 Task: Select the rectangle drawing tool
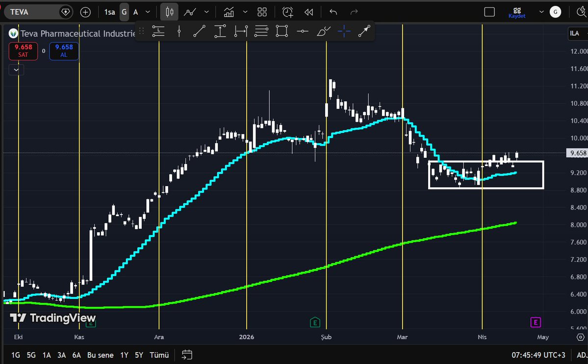click(281, 31)
